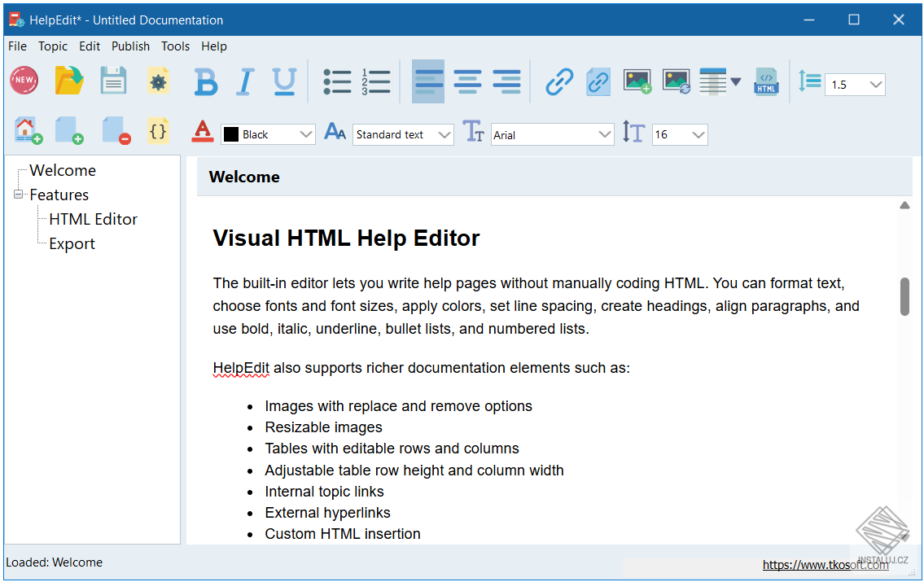Viewport: 924px width, 582px height.
Task: Open the Edit menu
Action: pyautogui.click(x=90, y=46)
